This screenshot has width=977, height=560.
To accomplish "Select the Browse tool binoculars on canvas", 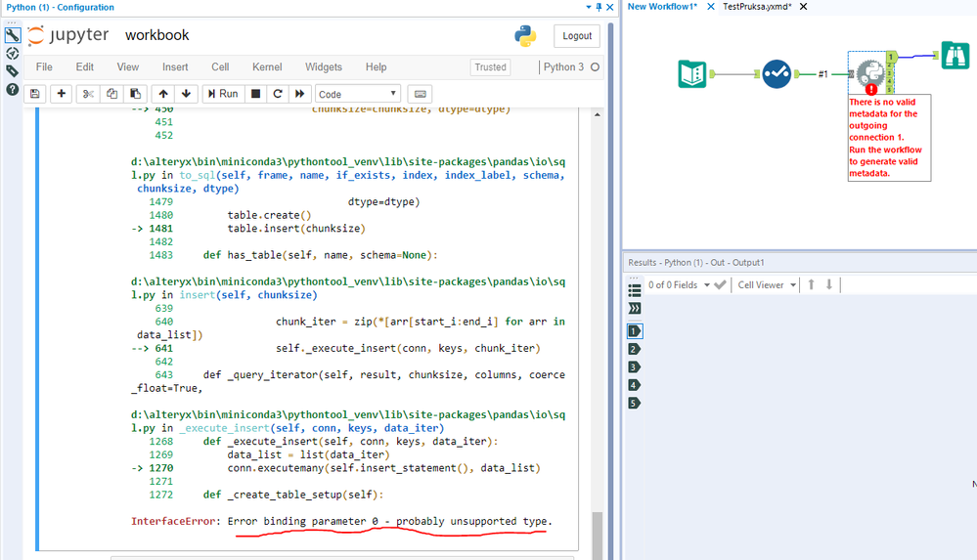I will coord(955,56).
